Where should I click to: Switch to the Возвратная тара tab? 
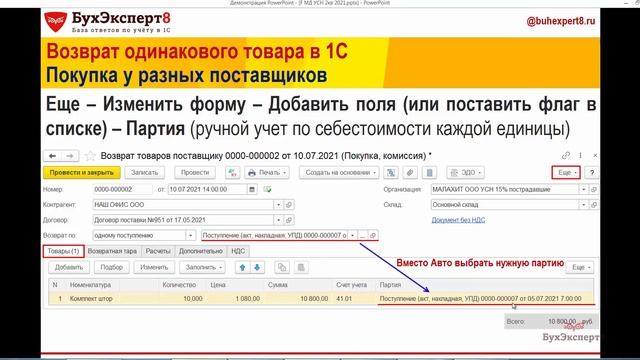click(x=112, y=251)
